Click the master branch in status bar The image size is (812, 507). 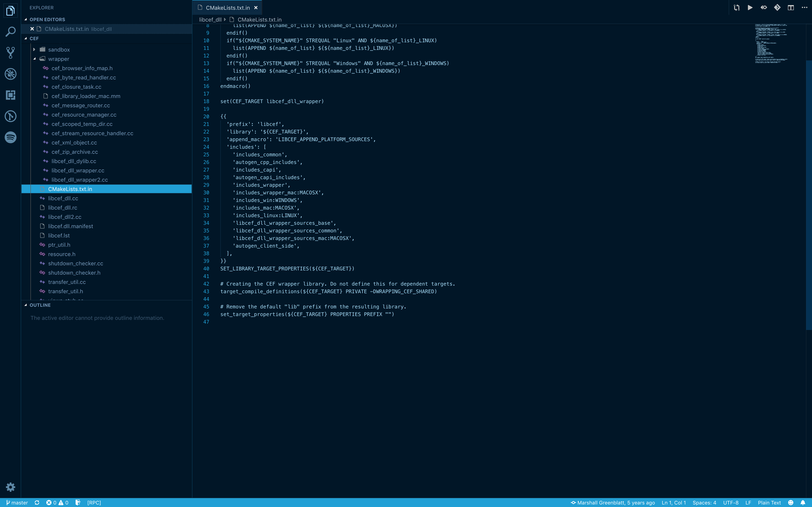pos(17,503)
